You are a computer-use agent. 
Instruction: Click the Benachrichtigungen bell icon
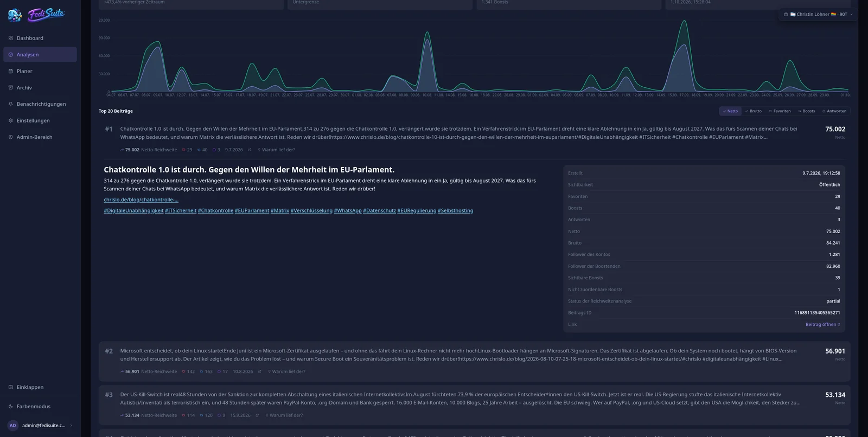pyautogui.click(x=11, y=104)
